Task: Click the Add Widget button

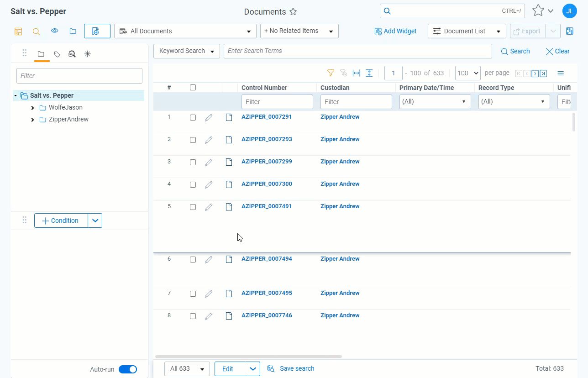Action: (x=395, y=31)
